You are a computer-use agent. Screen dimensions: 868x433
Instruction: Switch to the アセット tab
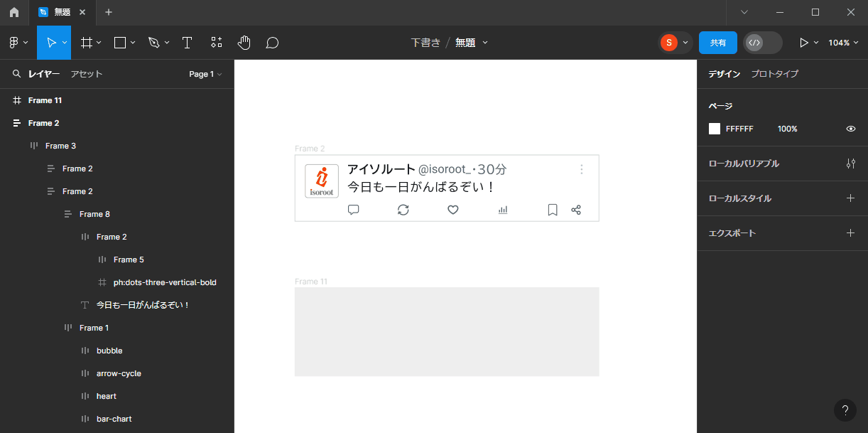pos(87,74)
